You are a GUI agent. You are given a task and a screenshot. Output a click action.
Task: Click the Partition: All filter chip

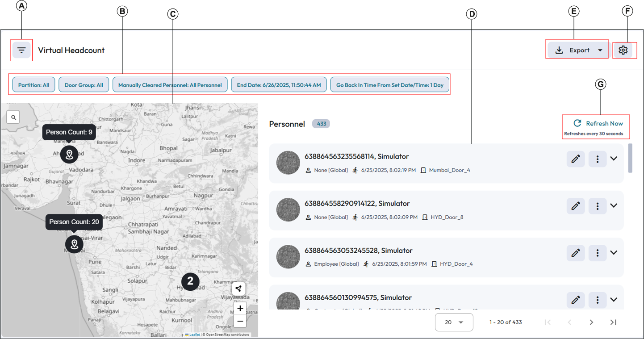pos(33,85)
